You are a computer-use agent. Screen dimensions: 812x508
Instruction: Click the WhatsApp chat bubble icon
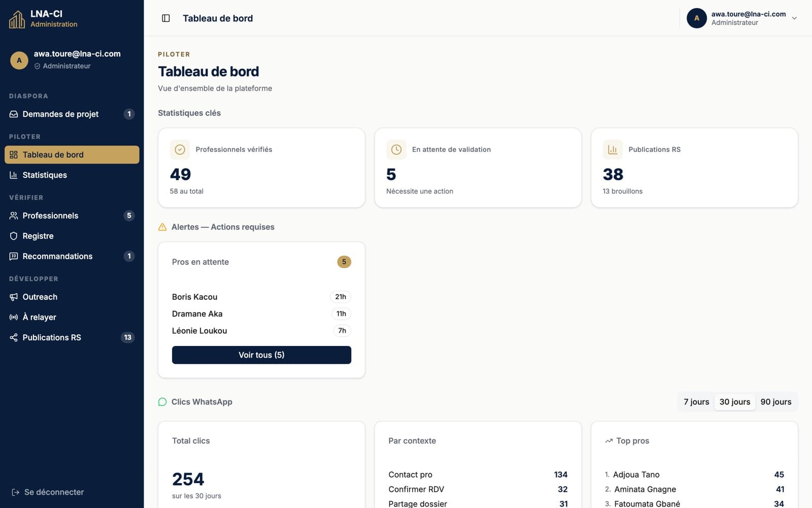(162, 402)
